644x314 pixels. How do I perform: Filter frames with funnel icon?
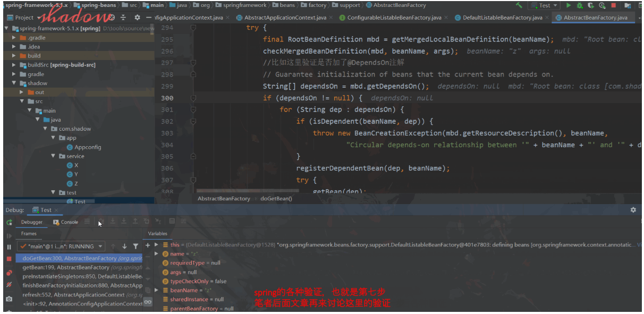pos(135,246)
